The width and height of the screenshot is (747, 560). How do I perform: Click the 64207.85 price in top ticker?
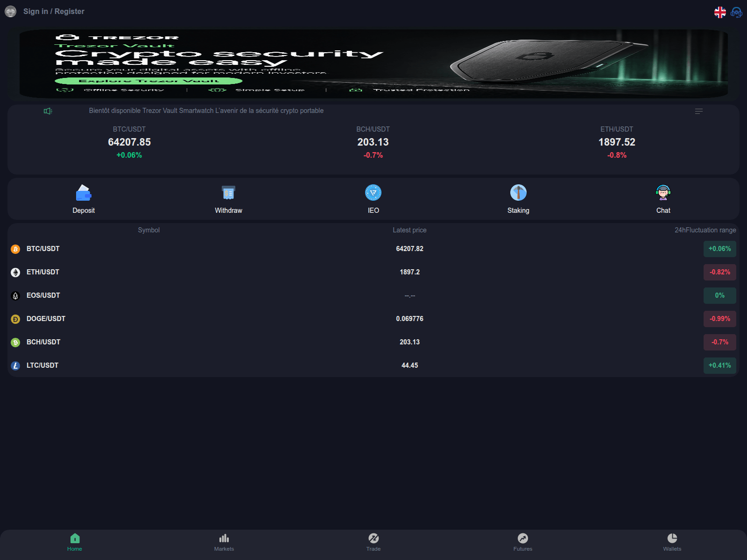(x=129, y=142)
